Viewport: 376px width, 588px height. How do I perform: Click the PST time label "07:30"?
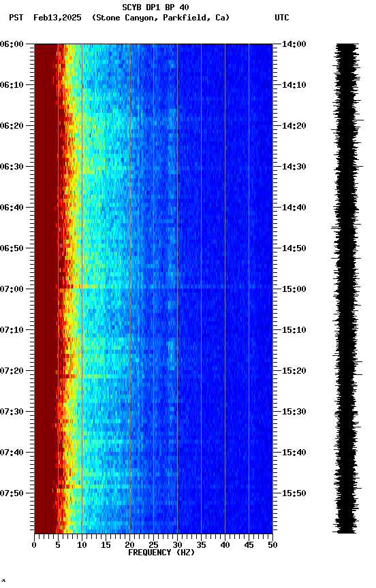pyautogui.click(x=12, y=412)
